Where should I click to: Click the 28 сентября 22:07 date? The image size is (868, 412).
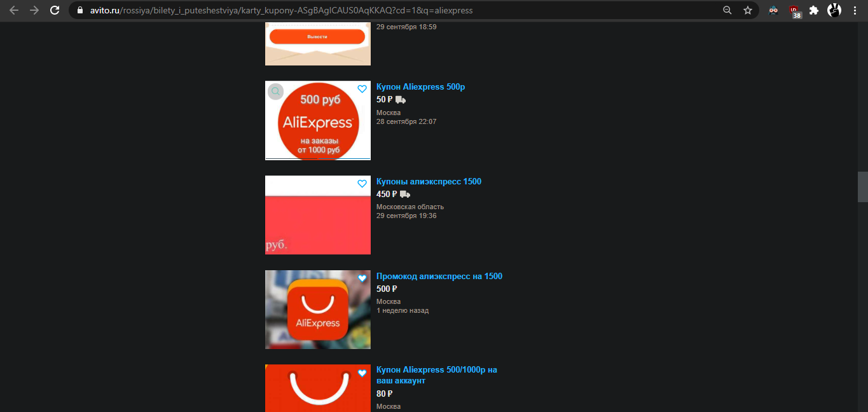coord(406,121)
